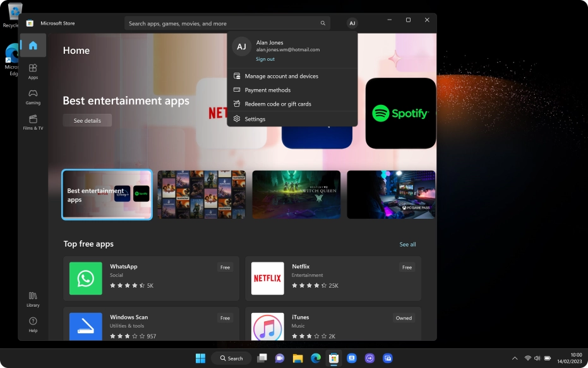Click the search magnifier icon
Viewport: 588px width, 368px height.
pyautogui.click(x=323, y=23)
